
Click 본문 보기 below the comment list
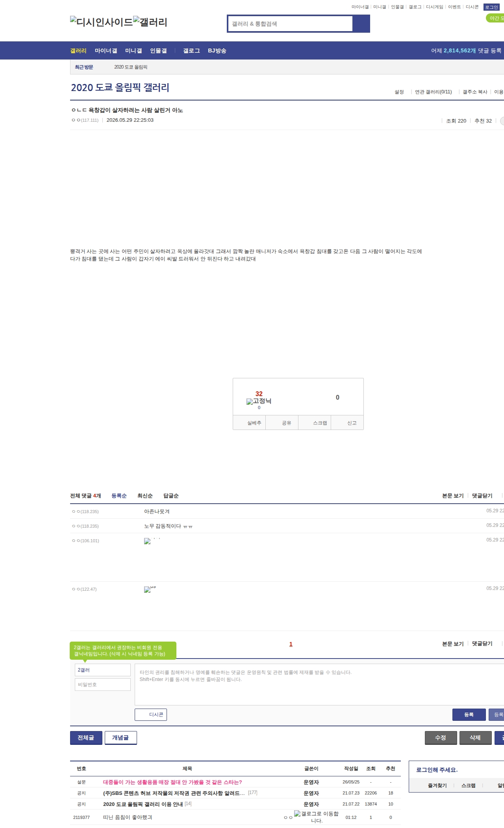tap(453, 644)
